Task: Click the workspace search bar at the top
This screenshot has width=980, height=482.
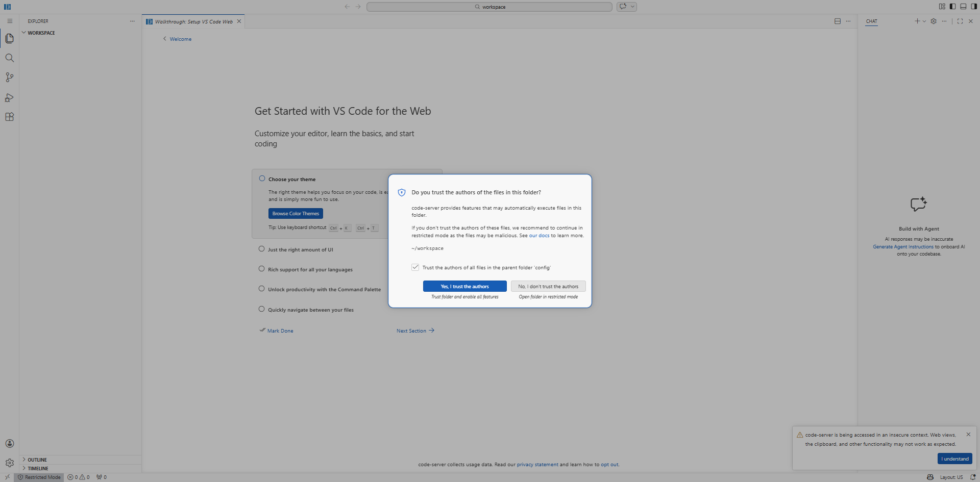Action: (489, 7)
